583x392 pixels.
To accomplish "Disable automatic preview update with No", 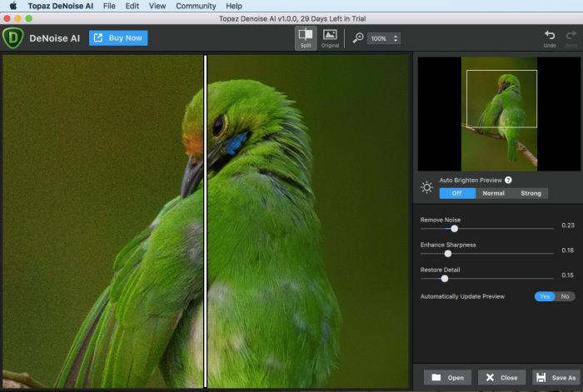I will [565, 296].
